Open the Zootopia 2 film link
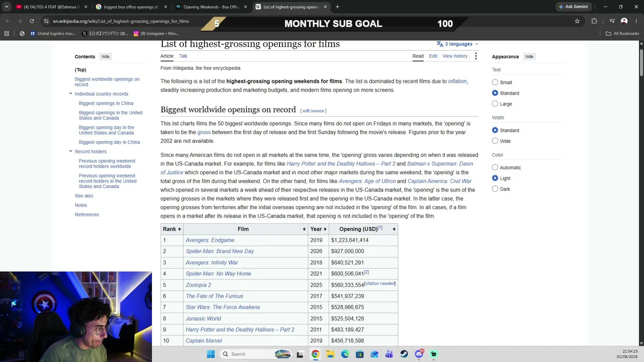 point(198,285)
